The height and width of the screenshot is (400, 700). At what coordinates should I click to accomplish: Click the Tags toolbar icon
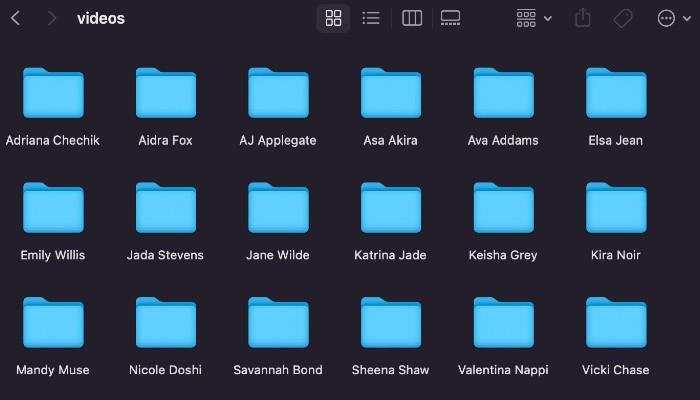(623, 18)
